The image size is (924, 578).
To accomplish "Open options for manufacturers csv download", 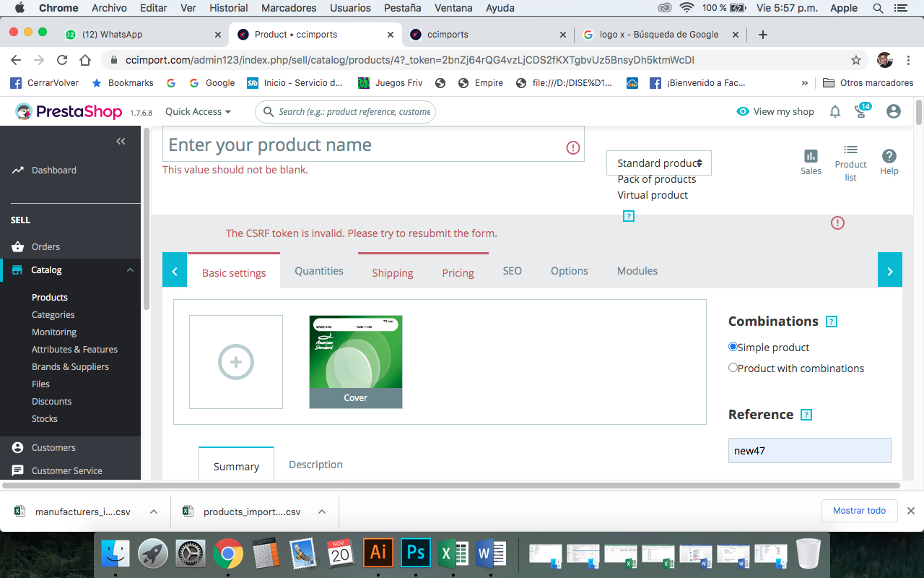I will click(154, 512).
